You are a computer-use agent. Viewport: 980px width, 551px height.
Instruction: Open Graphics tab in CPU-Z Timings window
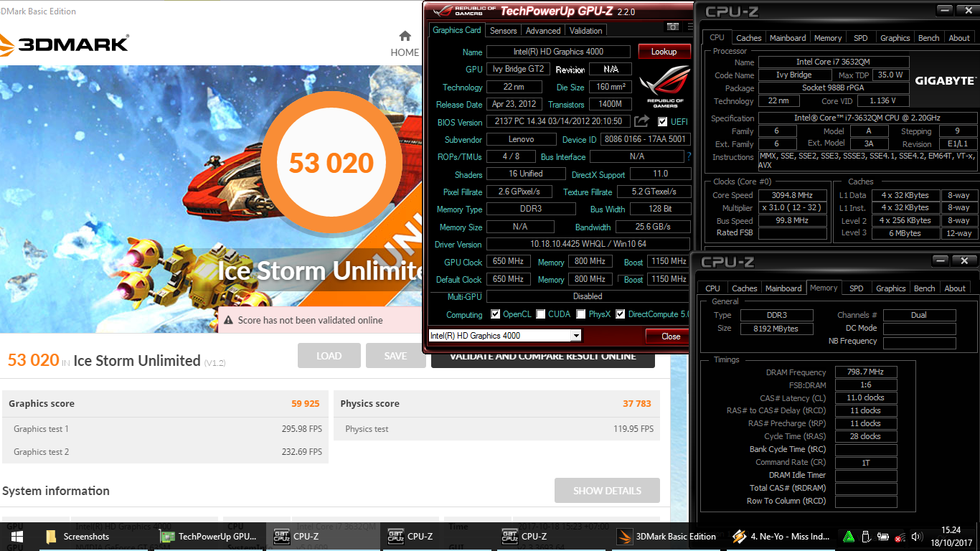(890, 288)
